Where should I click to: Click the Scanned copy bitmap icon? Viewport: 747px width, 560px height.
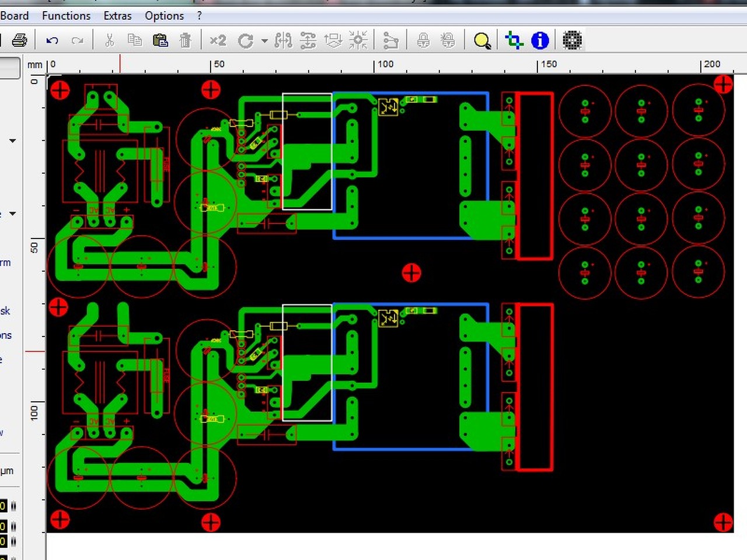click(572, 40)
